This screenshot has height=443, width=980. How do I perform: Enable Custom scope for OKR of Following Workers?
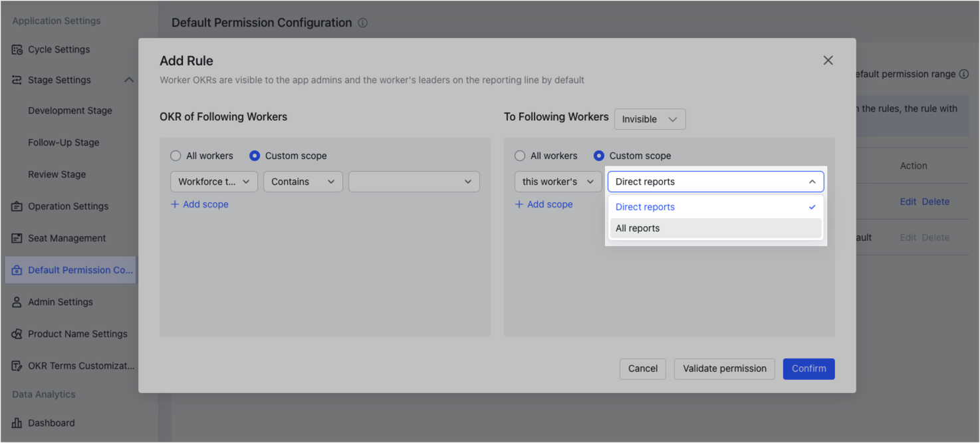[254, 155]
